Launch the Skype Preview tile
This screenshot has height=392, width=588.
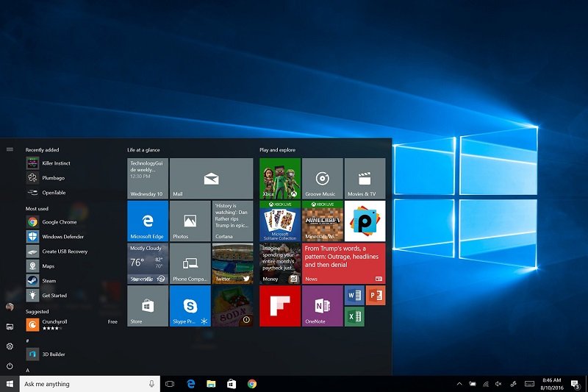click(190, 306)
